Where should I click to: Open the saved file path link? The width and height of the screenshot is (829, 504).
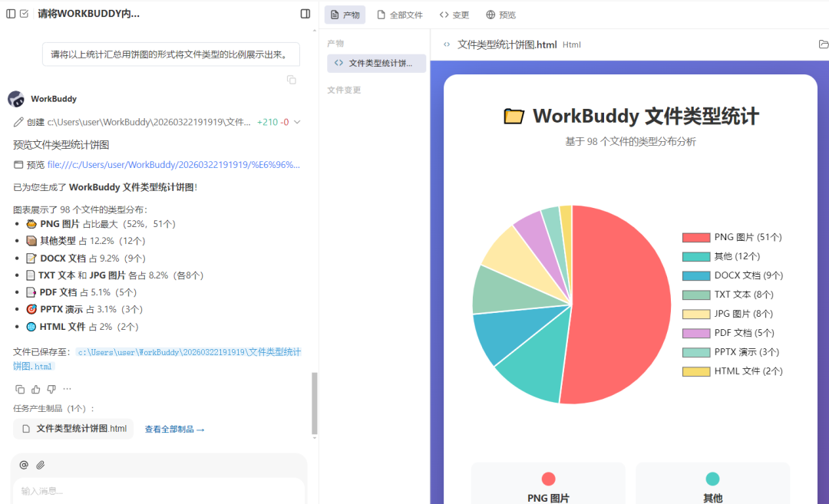(x=157, y=359)
